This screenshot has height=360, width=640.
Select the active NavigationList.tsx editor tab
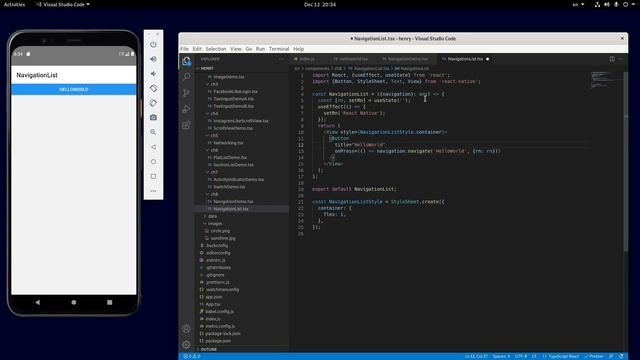coord(465,59)
